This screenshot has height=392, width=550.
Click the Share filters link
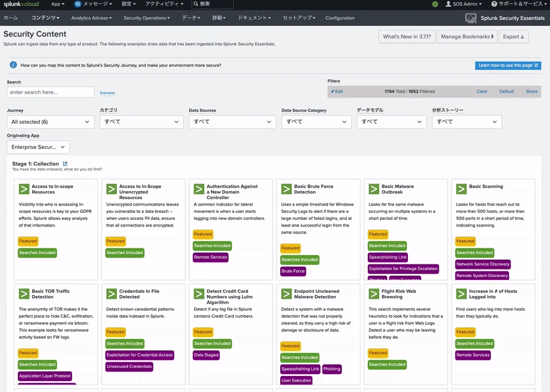[x=532, y=92]
